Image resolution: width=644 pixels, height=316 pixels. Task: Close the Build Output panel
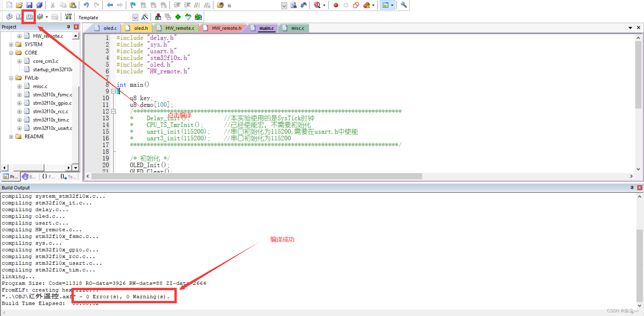[x=639, y=188]
